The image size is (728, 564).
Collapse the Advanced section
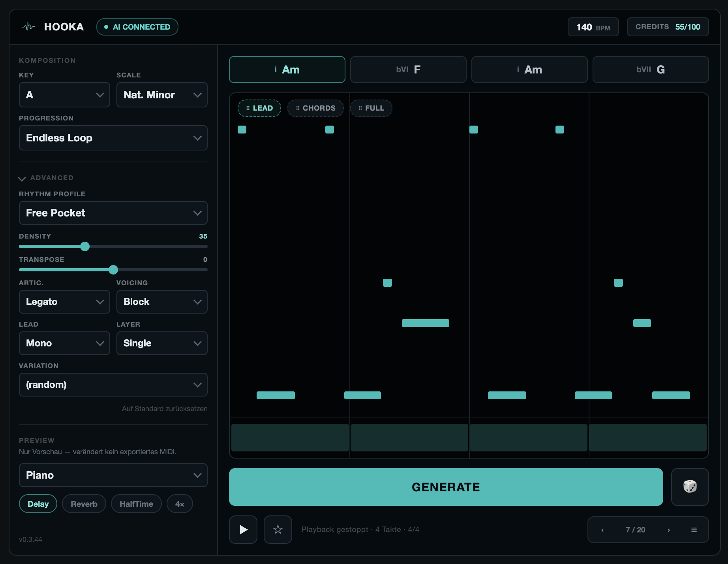(46, 178)
